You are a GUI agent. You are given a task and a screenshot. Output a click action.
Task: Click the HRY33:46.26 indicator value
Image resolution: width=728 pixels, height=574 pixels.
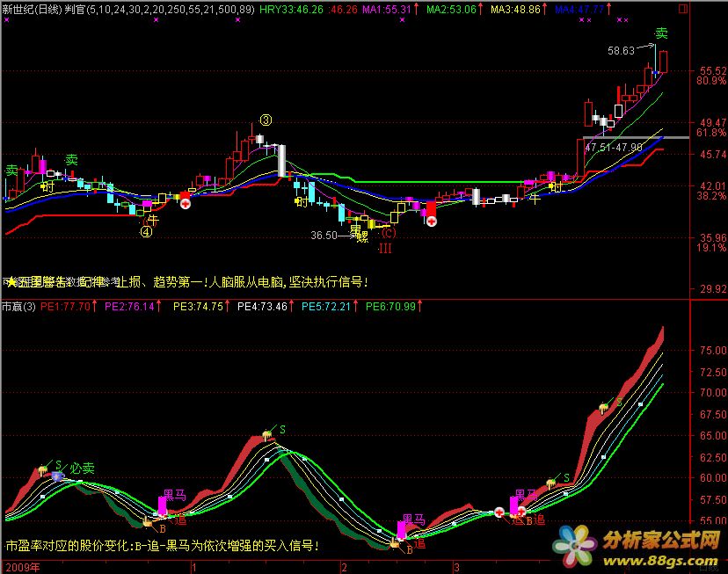[291, 10]
